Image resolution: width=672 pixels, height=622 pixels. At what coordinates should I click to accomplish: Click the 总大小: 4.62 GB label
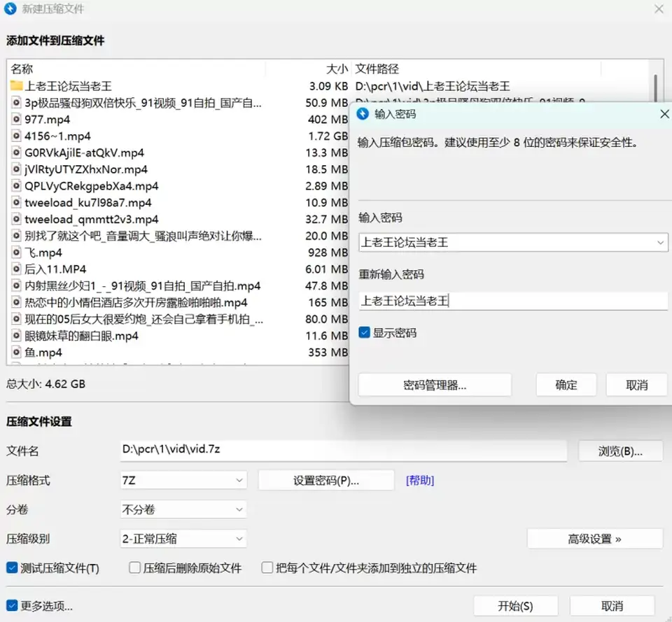[x=46, y=383]
